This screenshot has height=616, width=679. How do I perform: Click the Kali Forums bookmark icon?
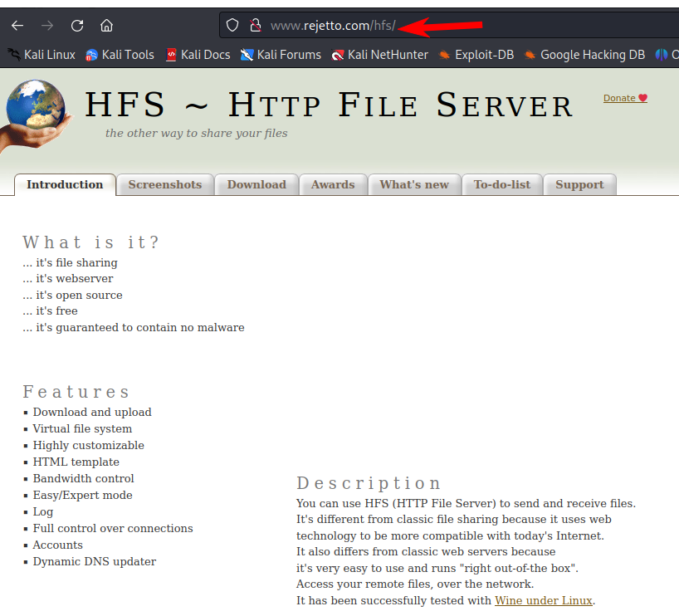[247, 55]
